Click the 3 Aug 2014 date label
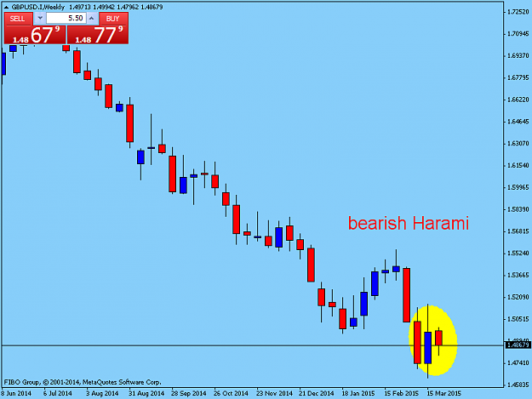This screenshot has height=399, width=532. pyautogui.click(x=102, y=394)
